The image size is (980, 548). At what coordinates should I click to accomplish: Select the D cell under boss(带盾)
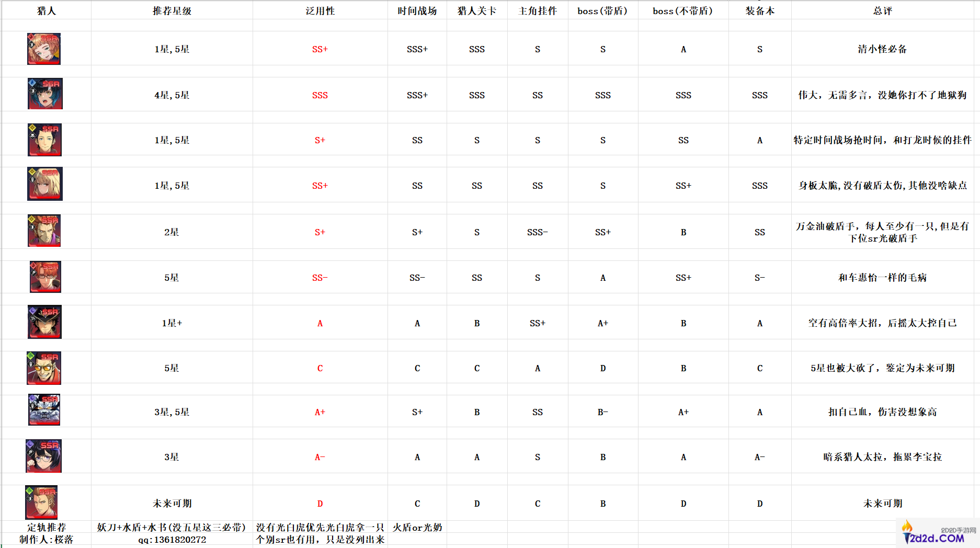click(603, 368)
